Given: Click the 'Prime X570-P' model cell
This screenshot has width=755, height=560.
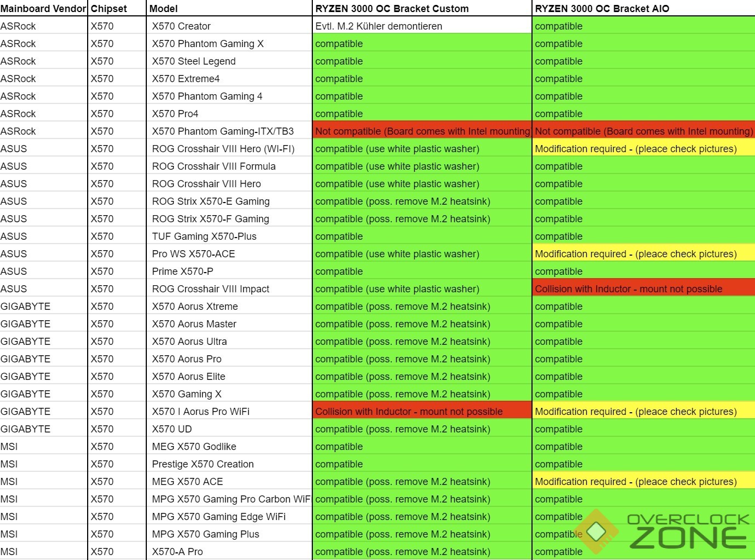Looking at the screenshot, I should (229, 271).
